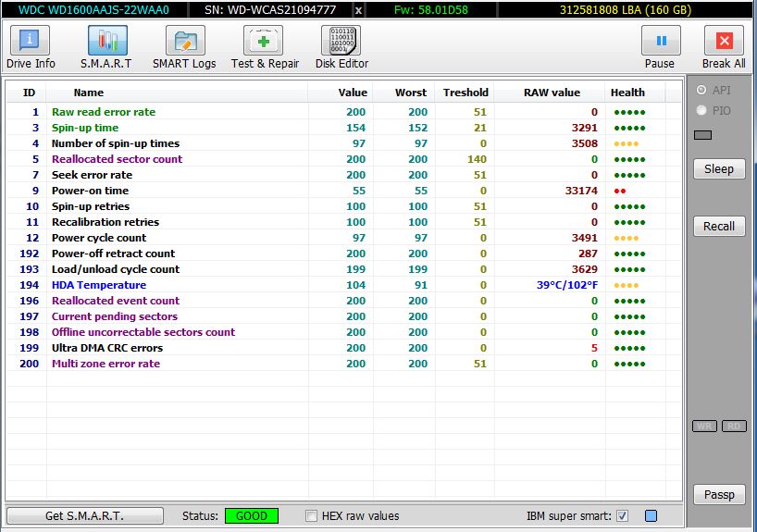Click yellow health dots for Number of spin-up times
Image resolution: width=757 pixels, height=532 pixels.
pyautogui.click(x=627, y=143)
